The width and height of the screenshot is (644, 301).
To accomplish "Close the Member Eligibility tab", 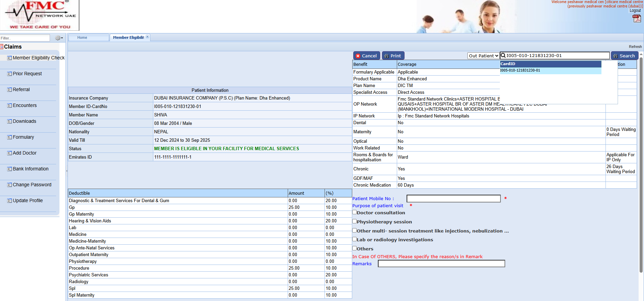I will pos(147,37).
